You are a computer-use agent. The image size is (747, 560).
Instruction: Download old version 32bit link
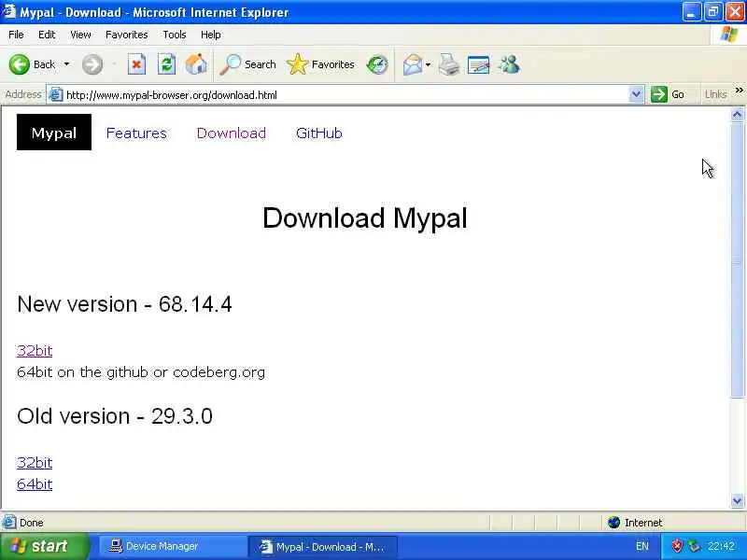click(35, 462)
